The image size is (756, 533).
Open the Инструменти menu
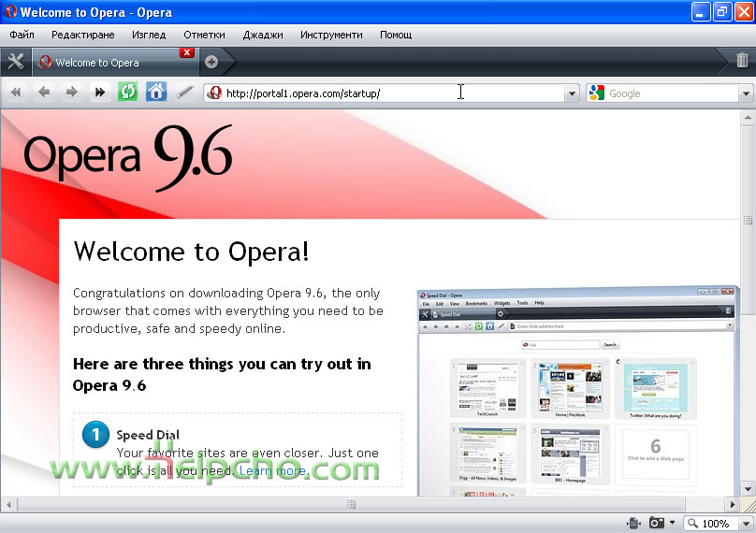331,35
